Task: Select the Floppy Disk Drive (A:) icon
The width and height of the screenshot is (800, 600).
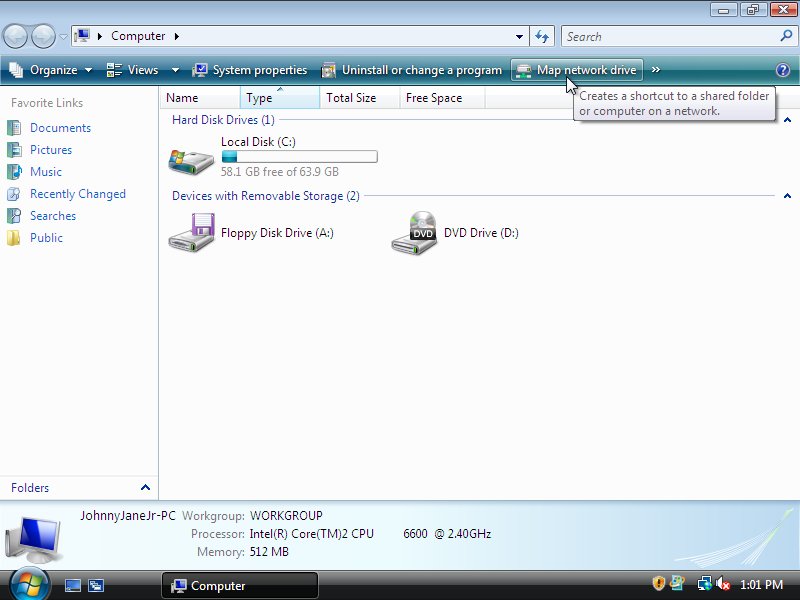Action: pos(191,233)
